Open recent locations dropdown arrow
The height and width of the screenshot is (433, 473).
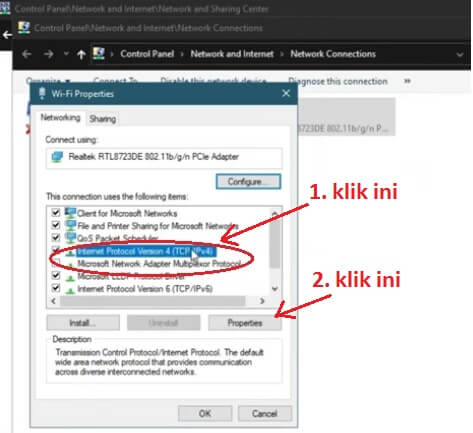[x=66, y=54]
